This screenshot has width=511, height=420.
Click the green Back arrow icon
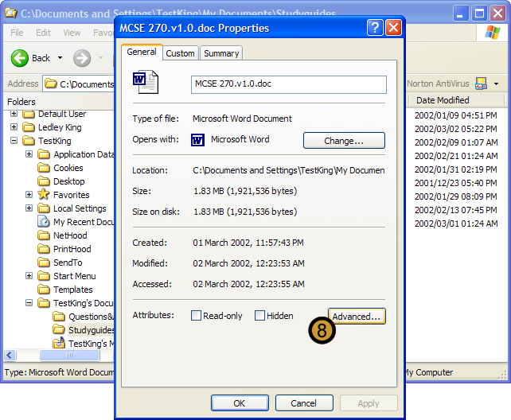pyautogui.click(x=20, y=58)
